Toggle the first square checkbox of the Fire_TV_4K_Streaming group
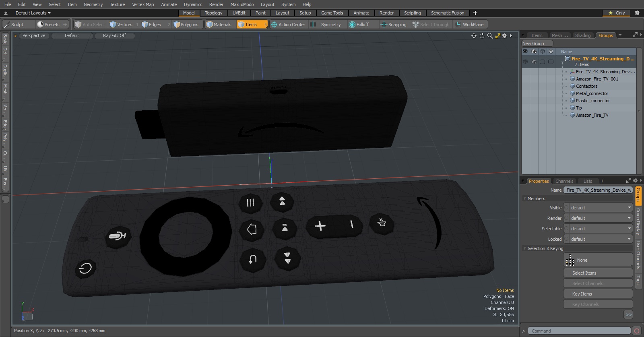The height and width of the screenshot is (337, 644). [x=543, y=62]
